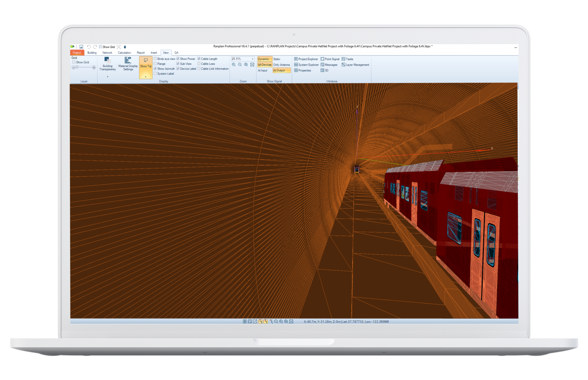Switch to the Report tab
Image resolution: width=588 pixels, height=380 pixels.
coord(141,53)
